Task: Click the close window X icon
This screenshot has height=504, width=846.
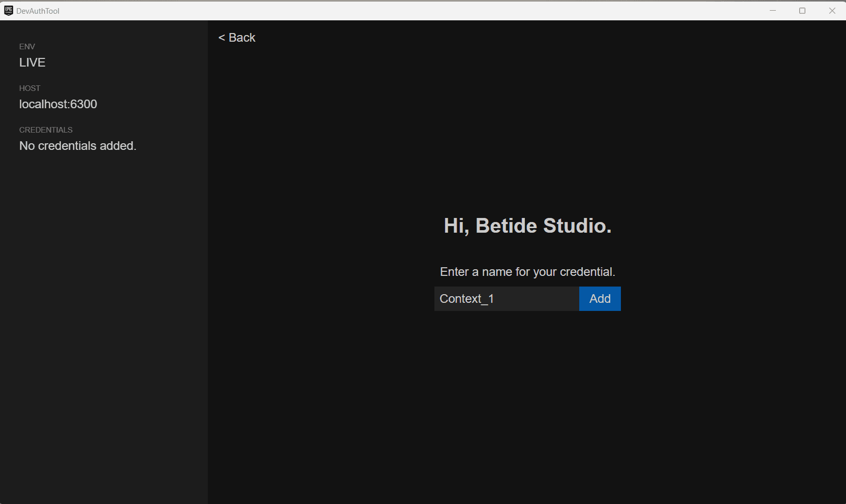Action: [833, 10]
